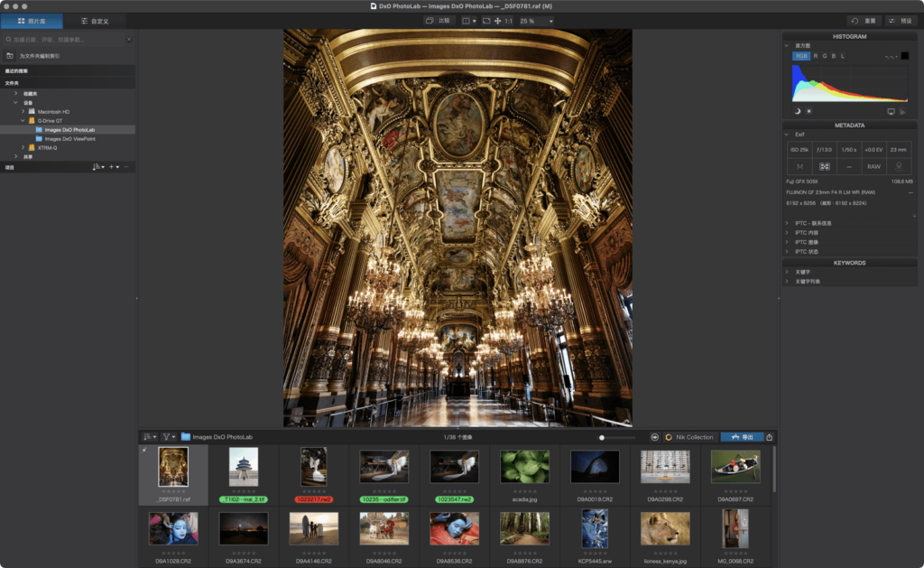
Task: Collapse the G-Drive GT drive
Action: (x=23, y=120)
